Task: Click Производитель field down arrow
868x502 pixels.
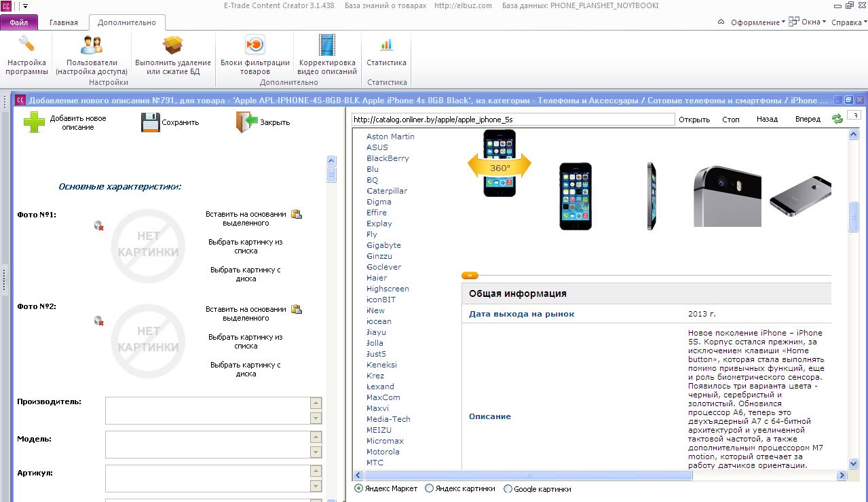Action: [316, 418]
